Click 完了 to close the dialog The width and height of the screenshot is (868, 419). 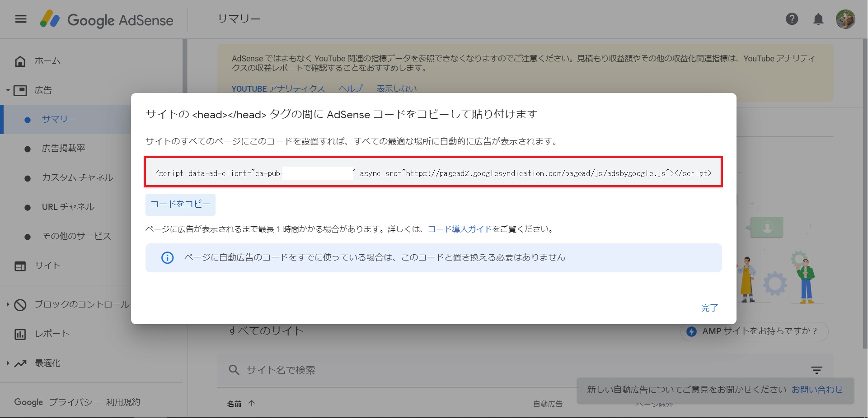pos(709,308)
